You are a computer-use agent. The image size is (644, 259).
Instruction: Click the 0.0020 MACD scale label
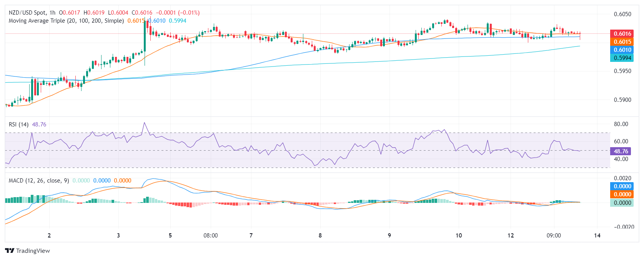622,178
